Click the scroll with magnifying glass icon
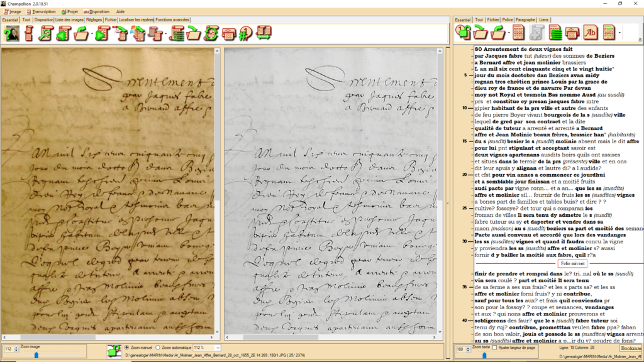 (45, 33)
